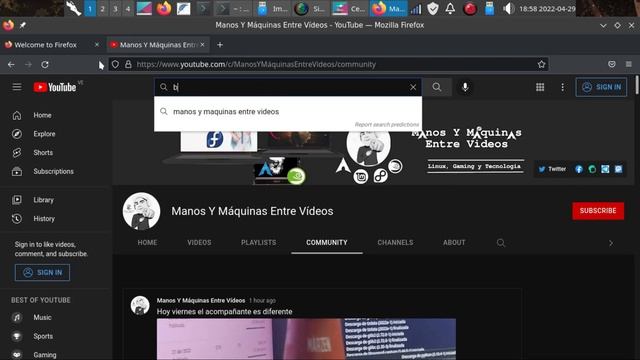Switch to workspace 3 in the panel

(115, 9)
